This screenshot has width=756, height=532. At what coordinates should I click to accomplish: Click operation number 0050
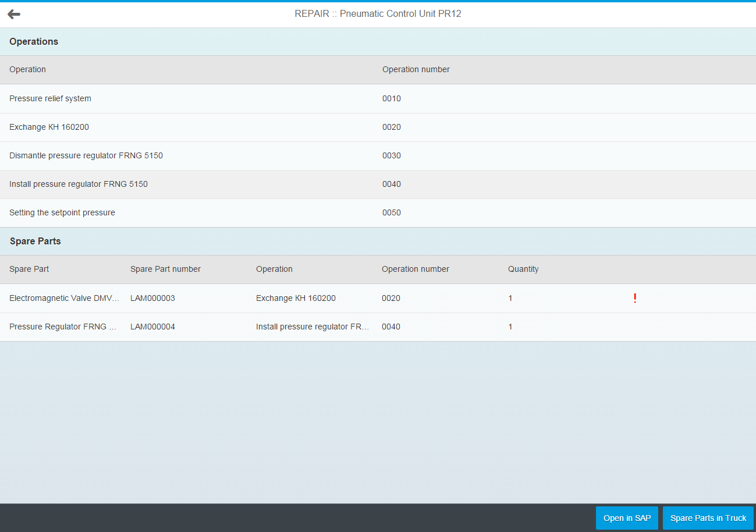tap(392, 212)
